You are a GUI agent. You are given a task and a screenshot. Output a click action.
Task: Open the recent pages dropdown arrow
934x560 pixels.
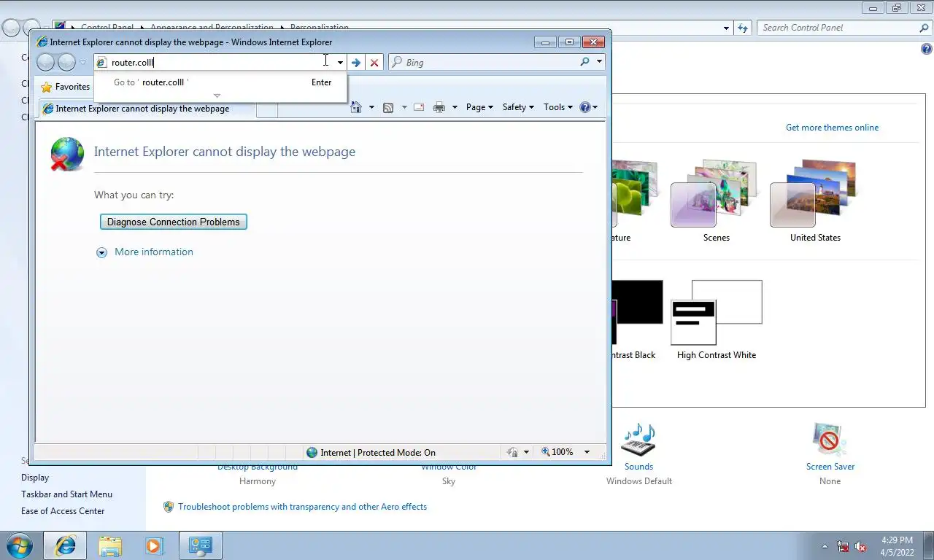82,63
